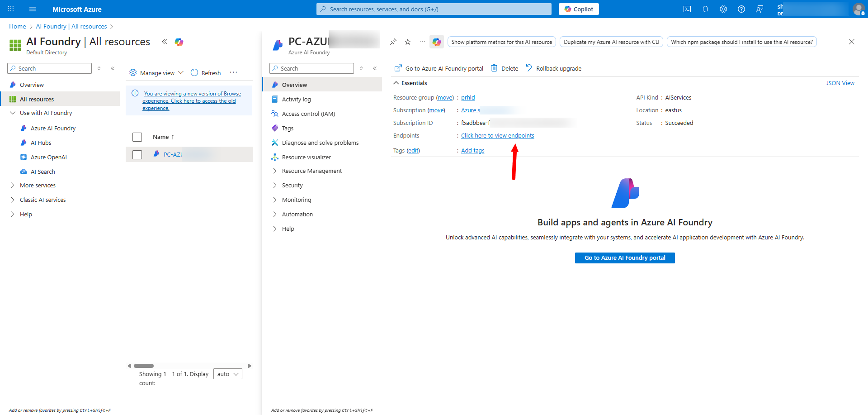Collapse the Essentials section
The width and height of the screenshot is (868, 415).
pyautogui.click(x=396, y=83)
